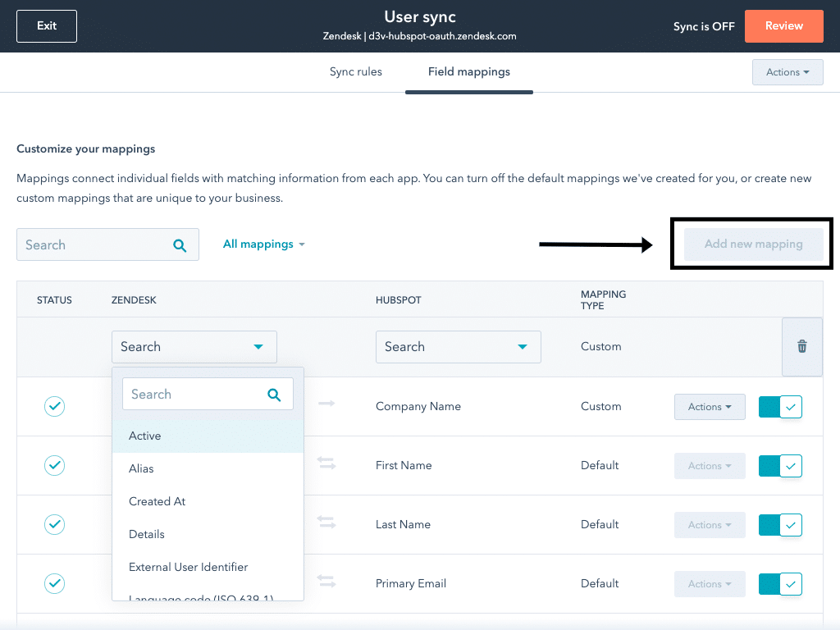Toggle off the Company Name mapping switch

780,407
